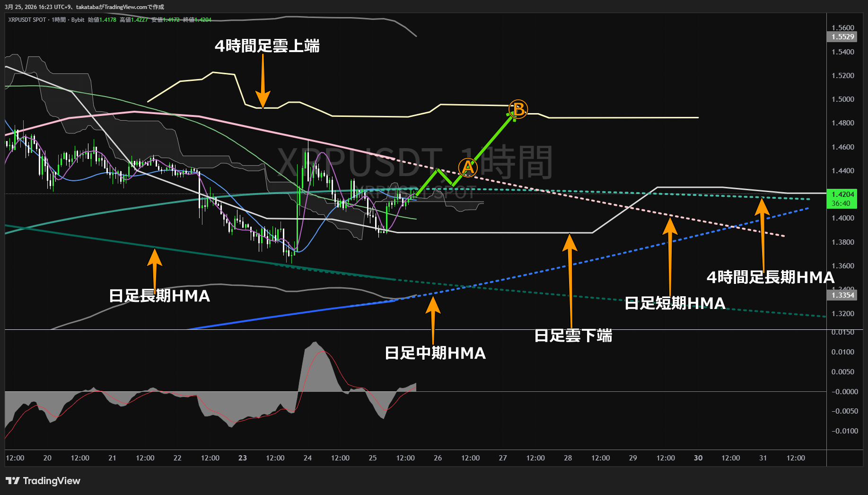Click the 1.5000 price axis label

tap(843, 99)
